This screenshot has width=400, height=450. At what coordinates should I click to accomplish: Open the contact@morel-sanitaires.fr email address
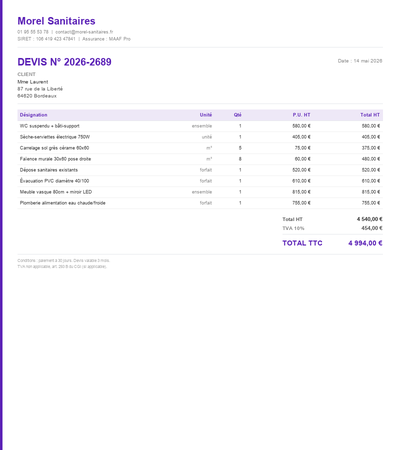pyautogui.click(x=84, y=32)
